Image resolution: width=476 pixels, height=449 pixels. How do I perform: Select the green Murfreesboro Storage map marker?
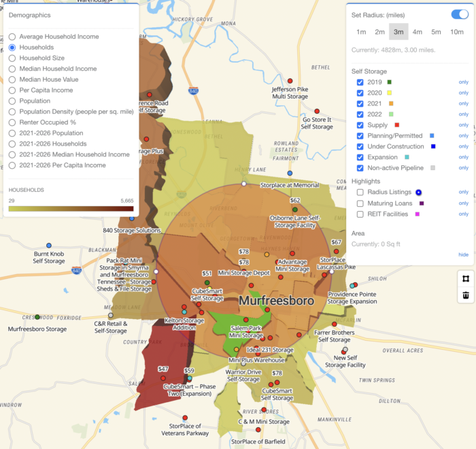click(x=37, y=317)
